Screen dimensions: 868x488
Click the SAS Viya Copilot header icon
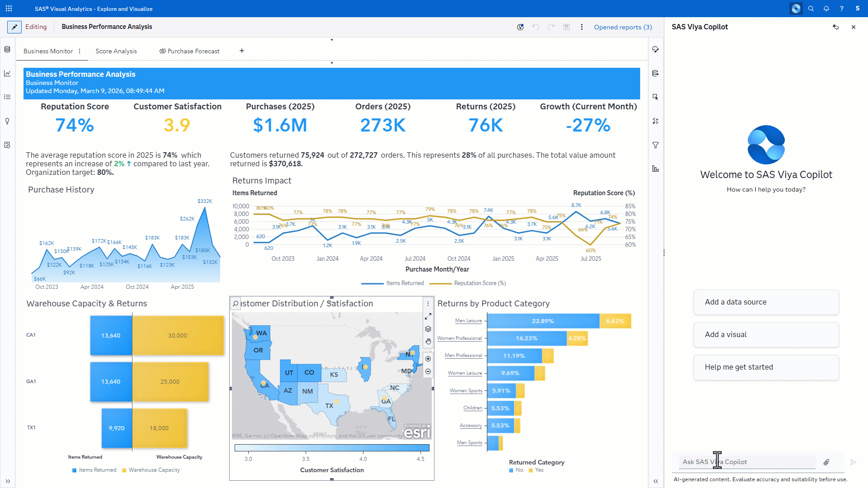click(796, 9)
